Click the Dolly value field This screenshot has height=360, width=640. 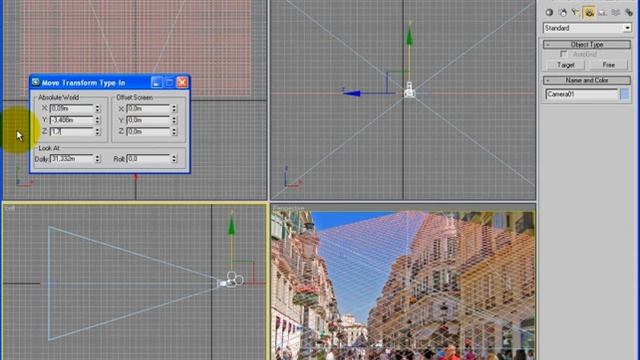(x=71, y=158)
